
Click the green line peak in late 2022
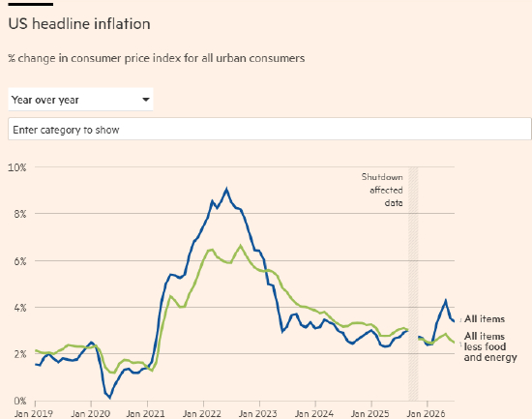[241, 246]
